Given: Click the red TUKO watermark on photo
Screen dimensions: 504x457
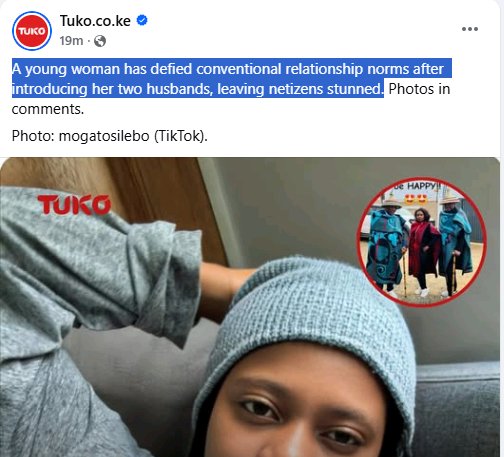Looking at the screenshot, I should point(74,204).
